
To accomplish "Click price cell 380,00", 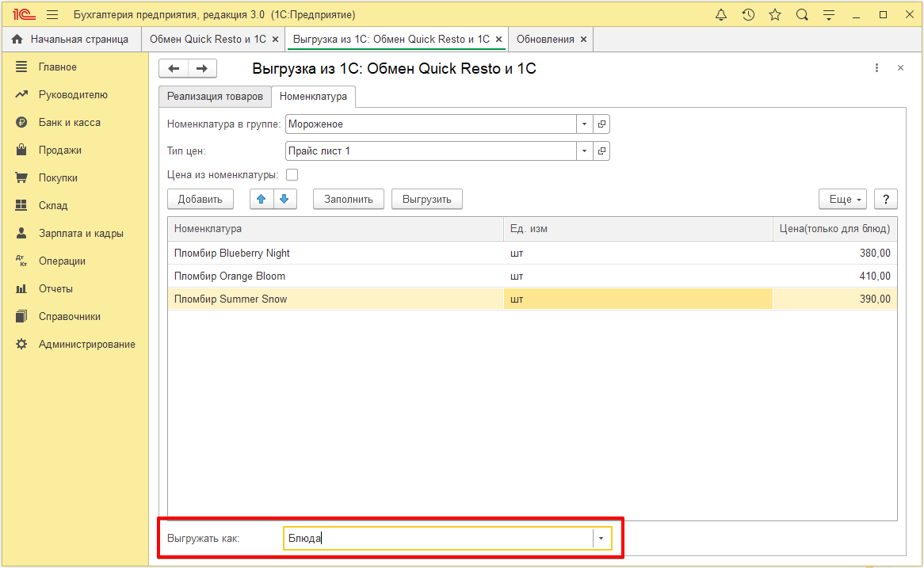I will point(834,254).
